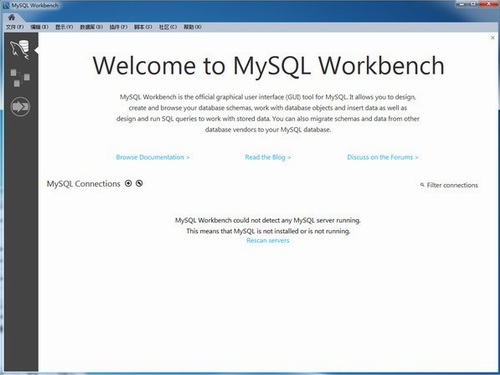Open the 脚本 (Scripting) menu
Image resolution: width=500 pixels, height=375 pixels.
143,27
